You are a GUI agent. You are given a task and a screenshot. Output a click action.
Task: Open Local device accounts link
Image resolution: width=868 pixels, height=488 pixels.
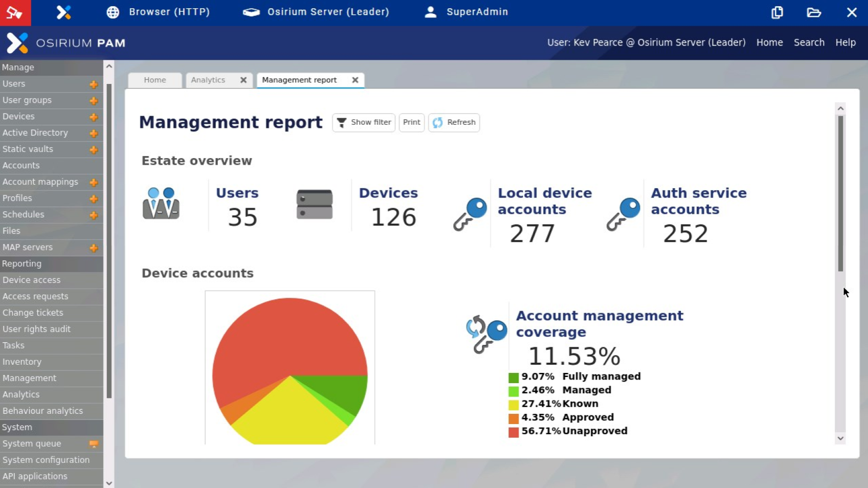[545, 202]
